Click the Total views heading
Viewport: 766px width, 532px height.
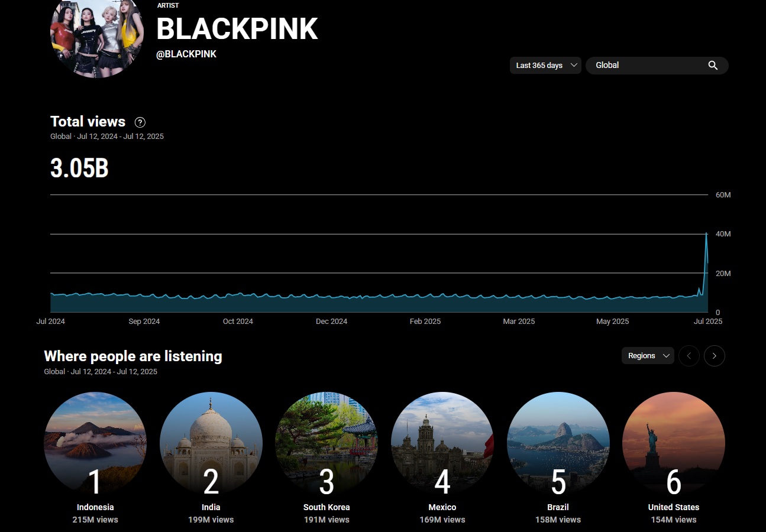(x=88, y=122)
